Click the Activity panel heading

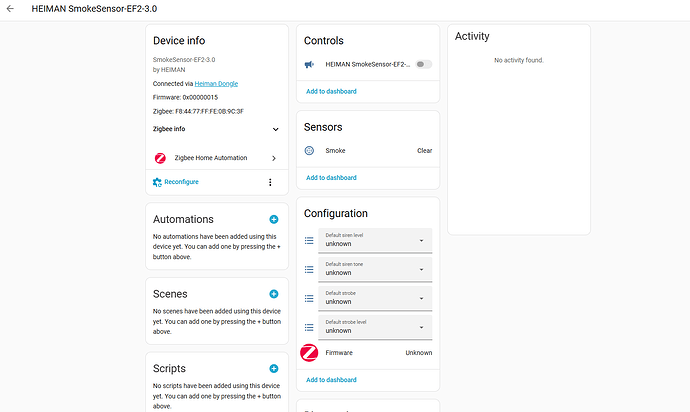tap(472, 36)
